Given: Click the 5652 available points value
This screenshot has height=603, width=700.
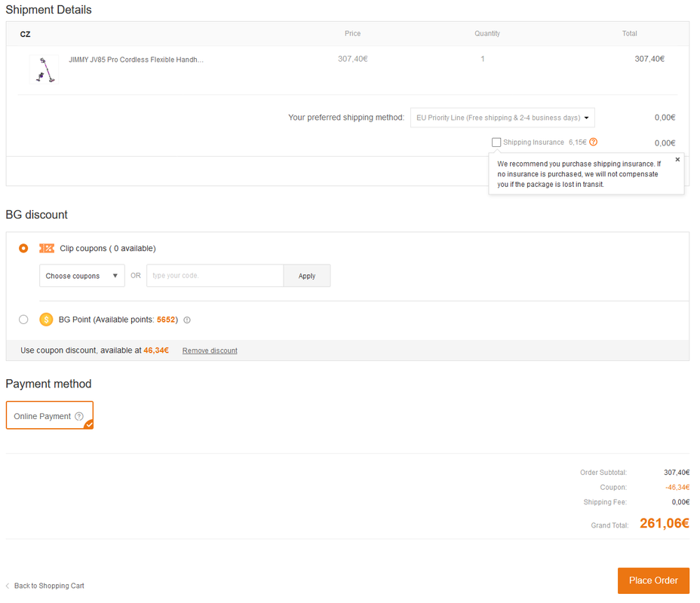Looking at the screenshot, I should click(x=166, y=320).
